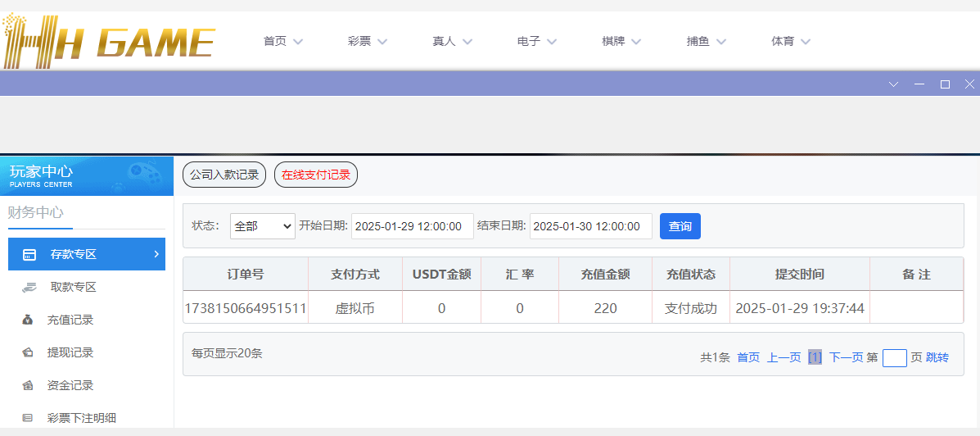This screenshot has width=980, height=436.
Task: Expand the 体育 navigation menu
Action: point(791,41)
